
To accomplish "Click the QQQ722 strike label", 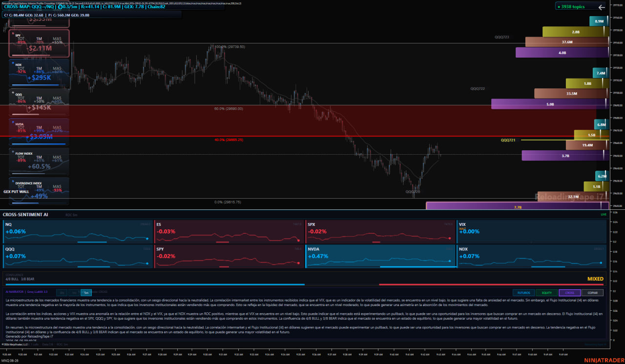I will point(478,89).
